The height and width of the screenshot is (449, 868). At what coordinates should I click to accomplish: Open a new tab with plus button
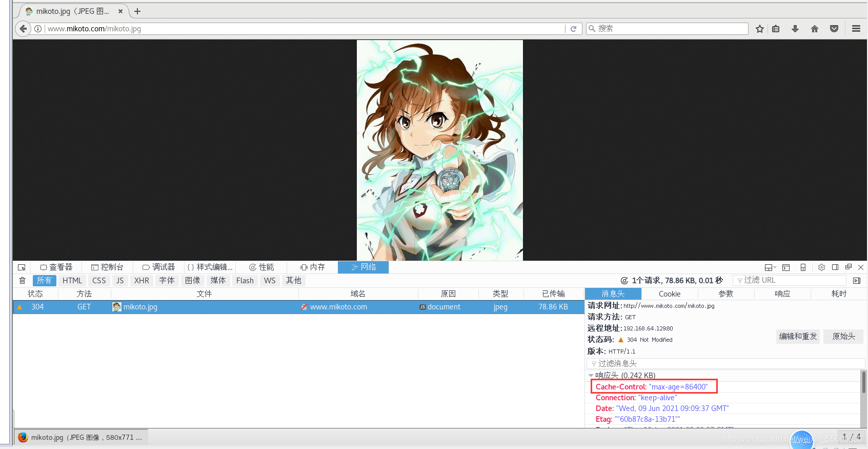(137, 11)
